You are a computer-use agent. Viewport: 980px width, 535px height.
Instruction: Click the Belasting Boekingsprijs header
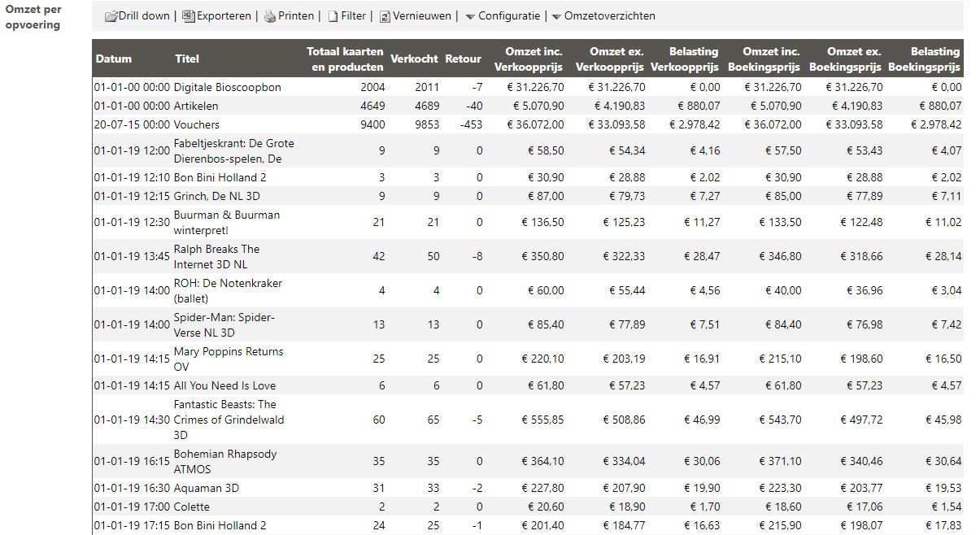tap(924, 59)
